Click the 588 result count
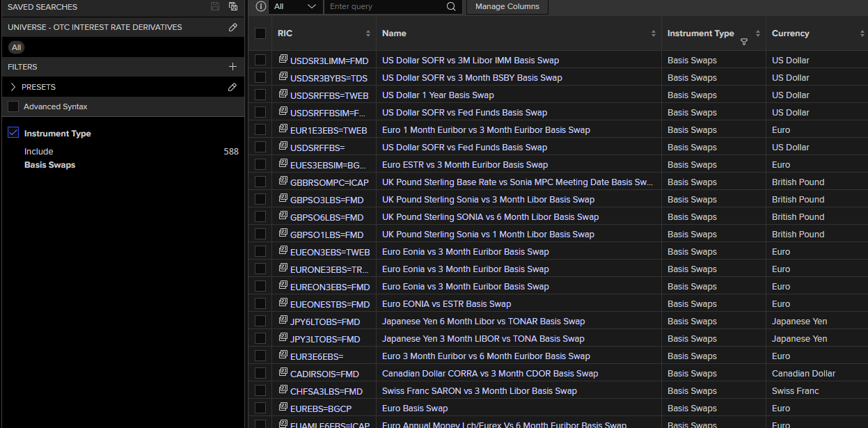 pos(231,151)
